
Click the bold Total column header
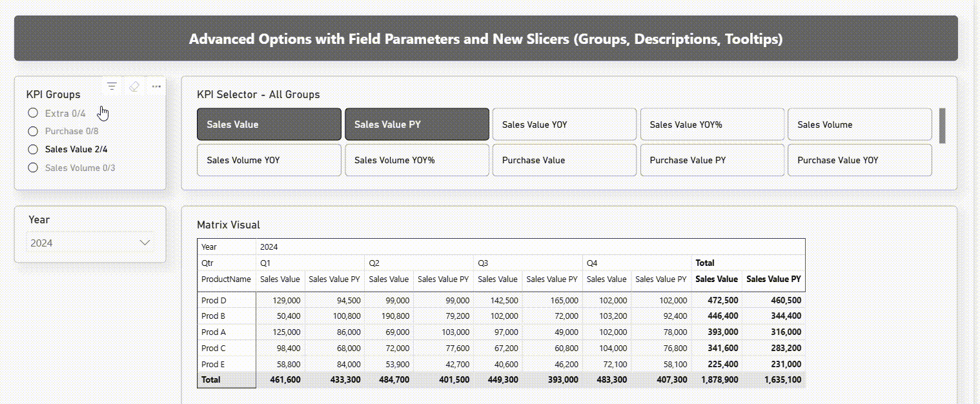coord(705,263)
